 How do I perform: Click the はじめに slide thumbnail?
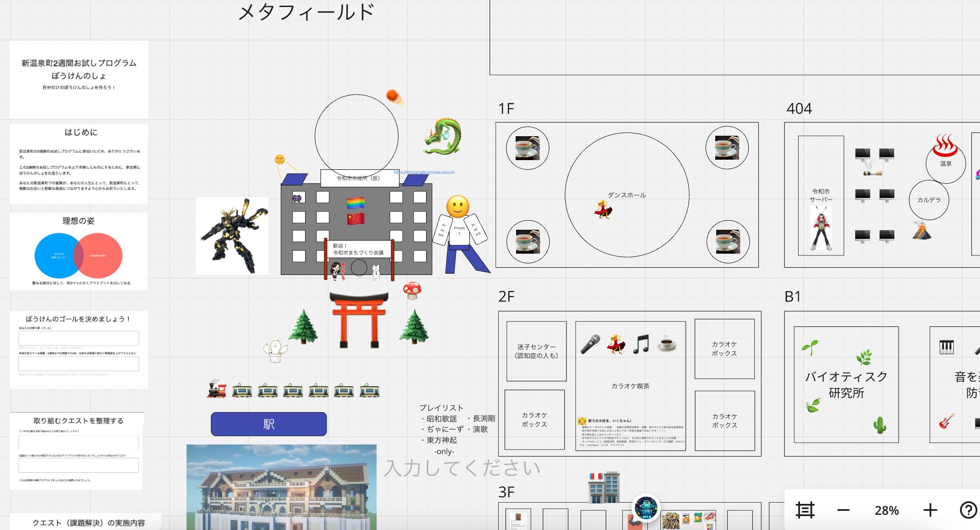(79, 164)
